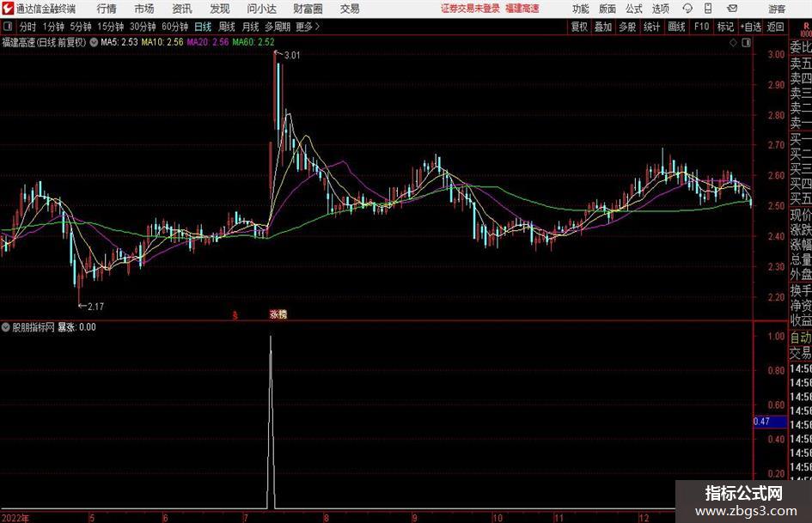Open the 版面 menu
The image size is (812, 523).
[x=607, y=9]
